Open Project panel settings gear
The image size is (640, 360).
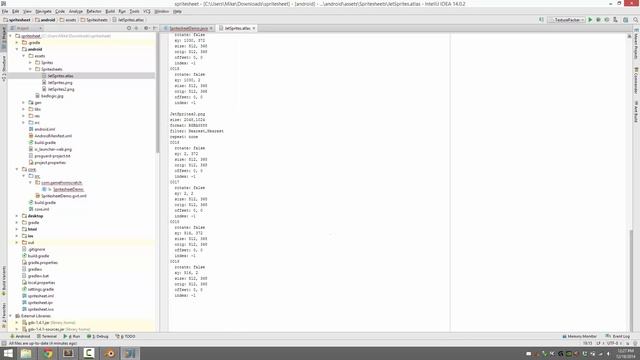click(146, 28)
